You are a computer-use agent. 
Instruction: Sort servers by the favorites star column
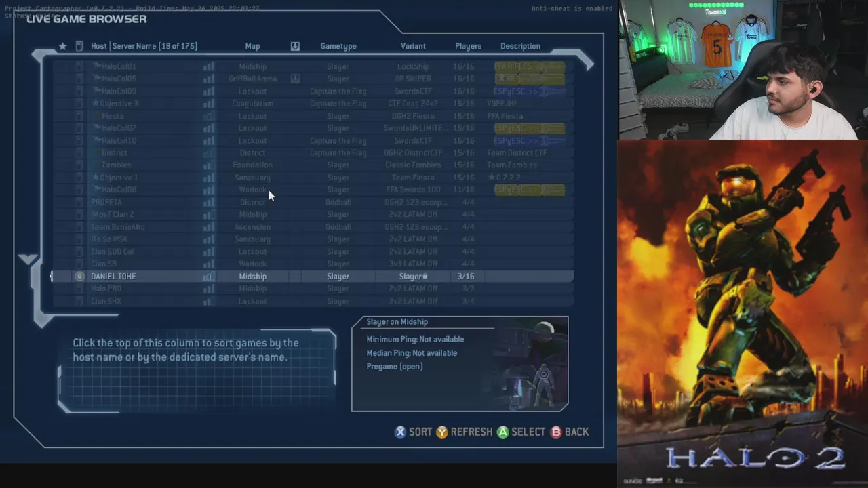pos(62,46)
